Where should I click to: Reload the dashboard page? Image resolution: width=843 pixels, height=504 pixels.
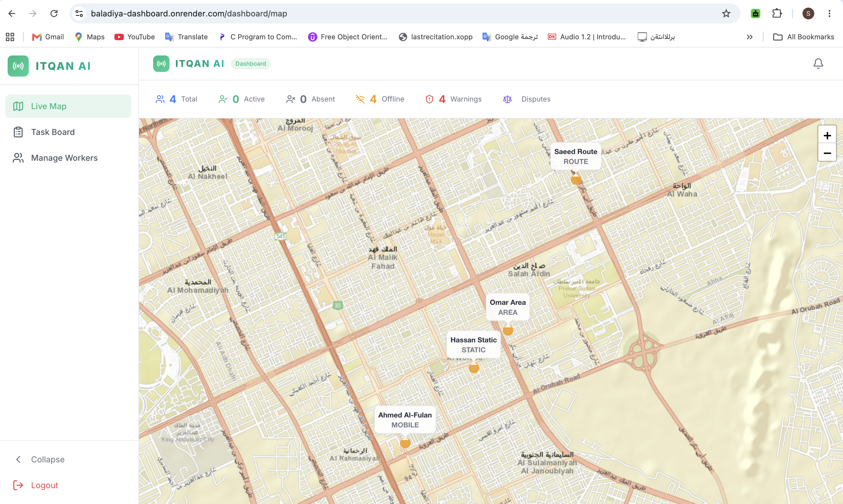54,13
